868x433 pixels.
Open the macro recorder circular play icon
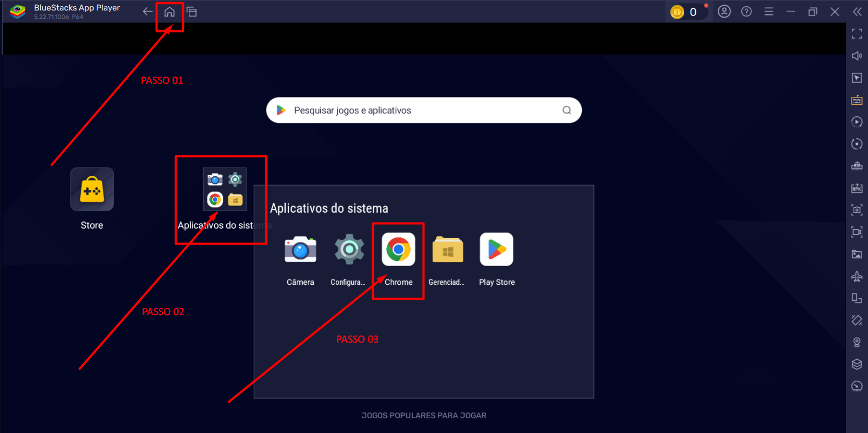tap(857, 122)
